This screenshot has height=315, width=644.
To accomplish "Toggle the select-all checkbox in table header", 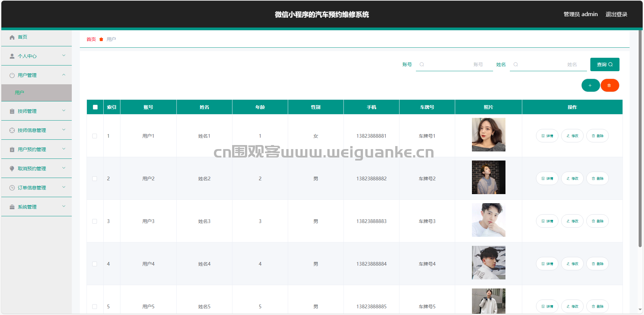I will (x=95, y=107).
